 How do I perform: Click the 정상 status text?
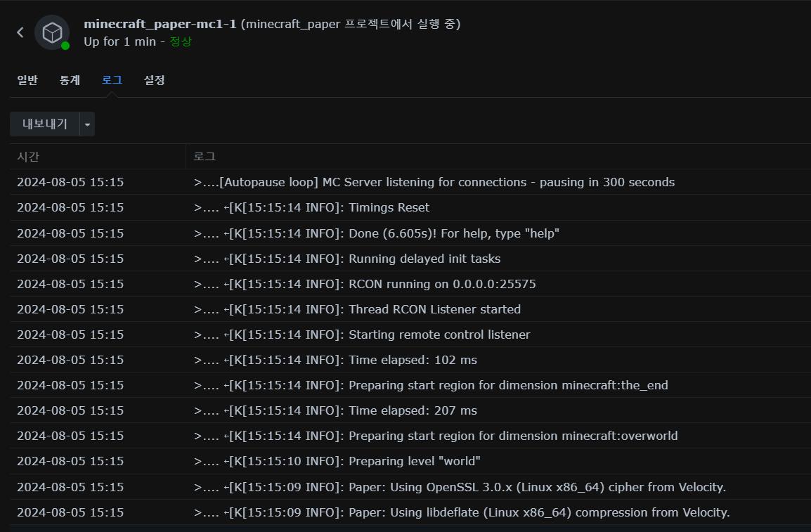[181, 41]
